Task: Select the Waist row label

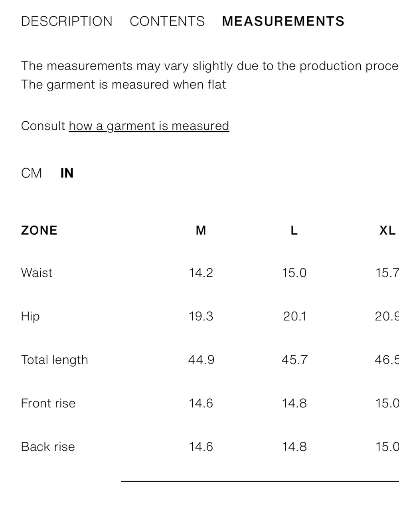Action: click(37, 273)
